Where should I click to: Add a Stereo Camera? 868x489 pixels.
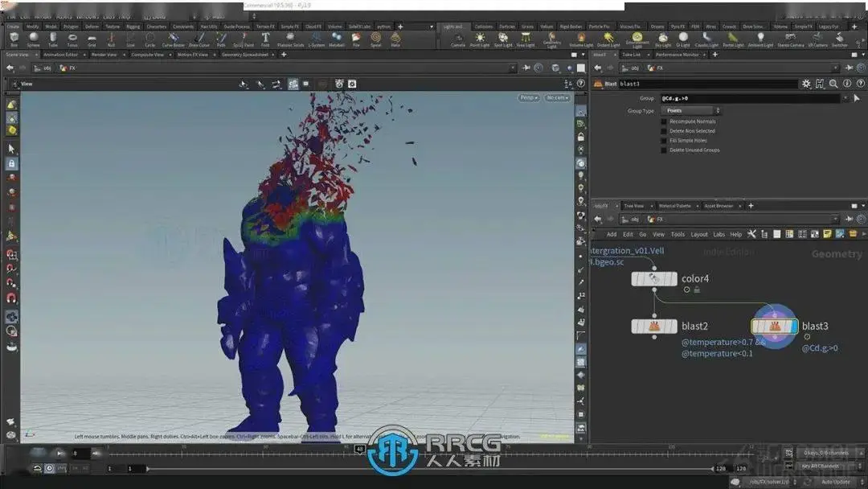(x=791, y=39)
